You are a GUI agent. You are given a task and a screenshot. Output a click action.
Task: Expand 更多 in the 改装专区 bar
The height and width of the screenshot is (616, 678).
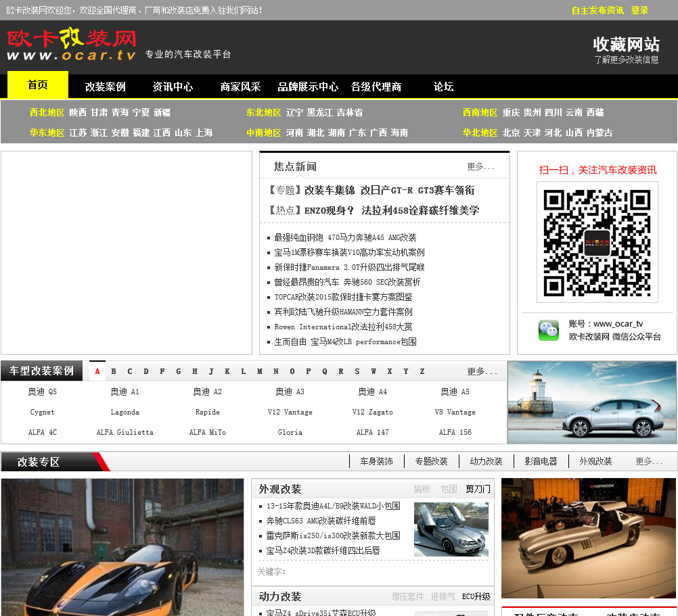click(x=649, y=461)
